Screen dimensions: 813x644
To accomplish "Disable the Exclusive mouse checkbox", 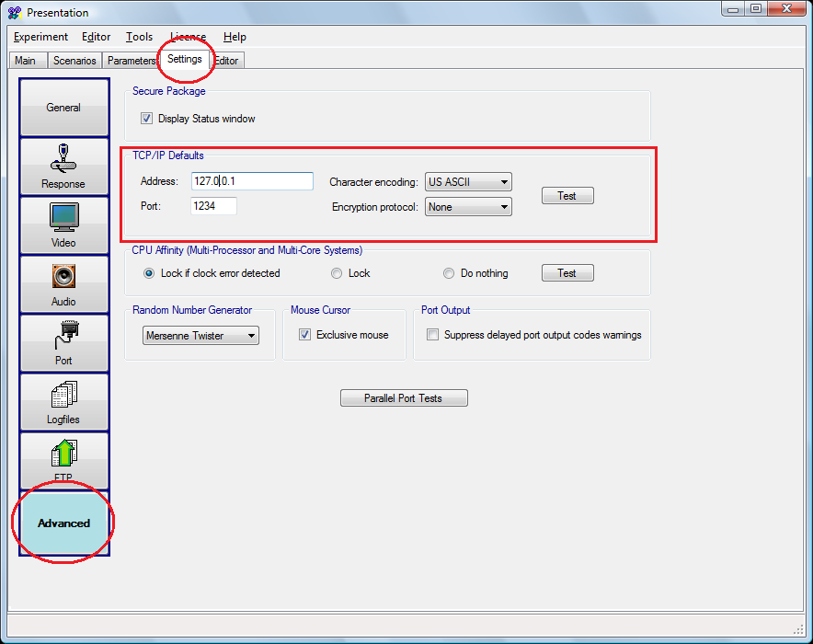I will pos(304,335).
